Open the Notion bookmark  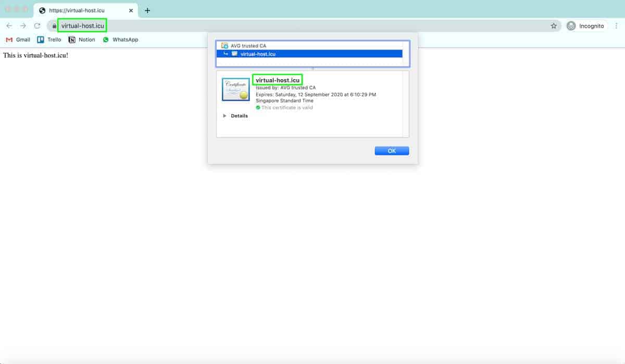pos(81,39)
